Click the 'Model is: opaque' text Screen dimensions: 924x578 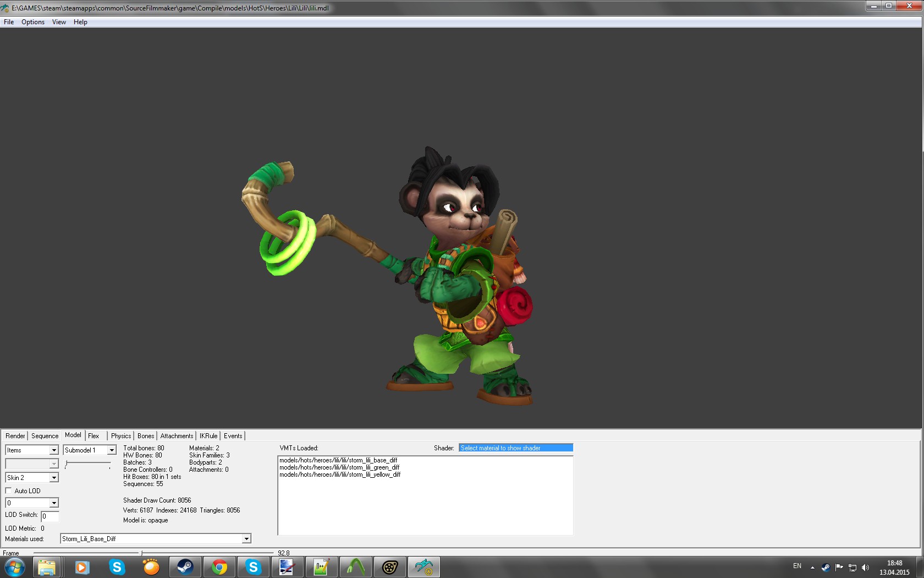click(146, 520)
